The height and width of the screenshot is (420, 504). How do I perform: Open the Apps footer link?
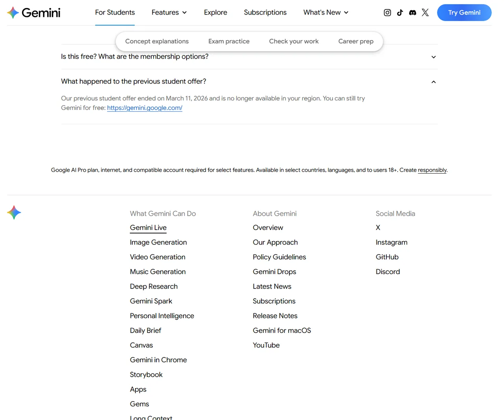pyautogui.click(x=138, y=389)
